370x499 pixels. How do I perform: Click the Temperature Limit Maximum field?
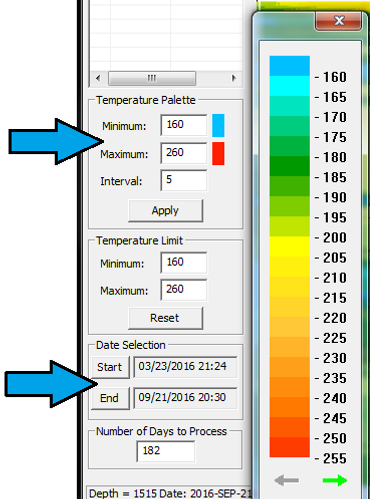pyautogui.click(x=184, y=290)
